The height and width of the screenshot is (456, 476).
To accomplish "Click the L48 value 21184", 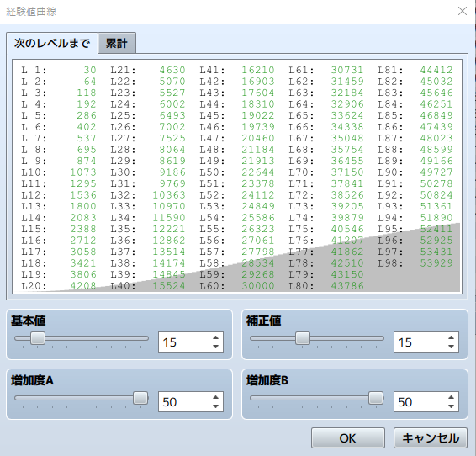I will 258,150.
